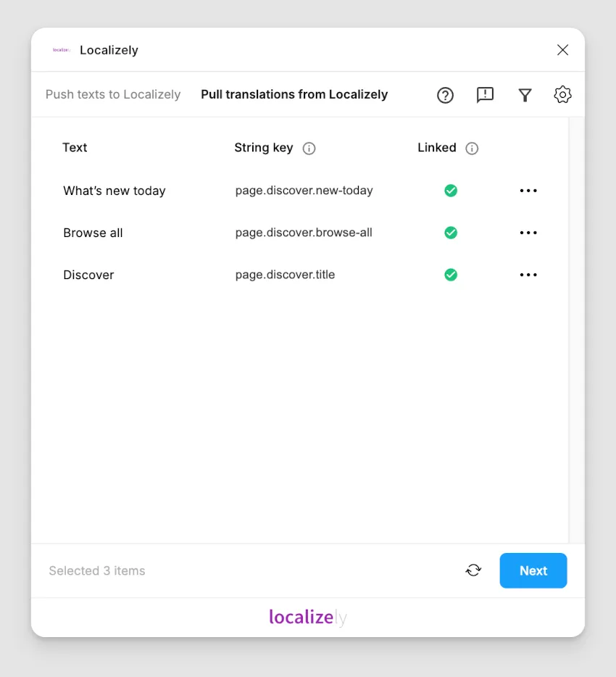616x677 pixels.
Task: Open more options for Discover row
Action: (x=528, y=275)
